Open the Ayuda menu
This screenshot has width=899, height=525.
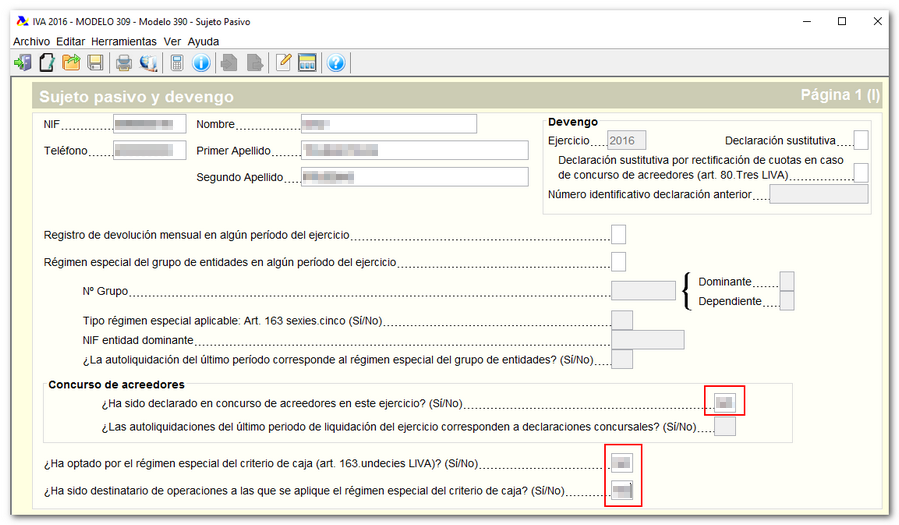click(x=203, y=41)
